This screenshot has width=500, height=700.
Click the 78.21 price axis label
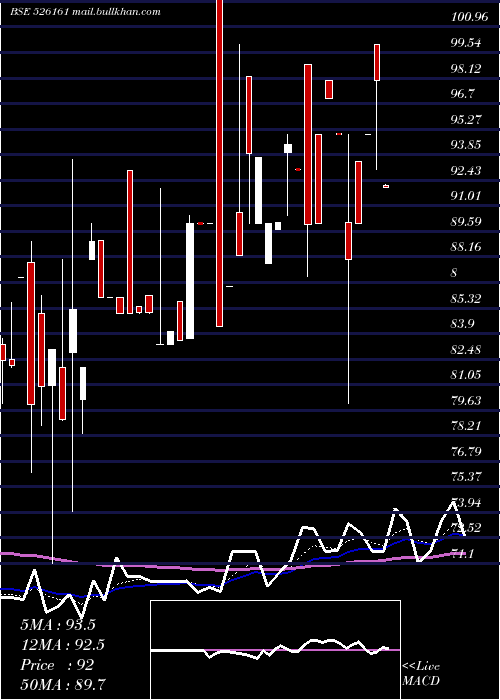coord(466,426)
